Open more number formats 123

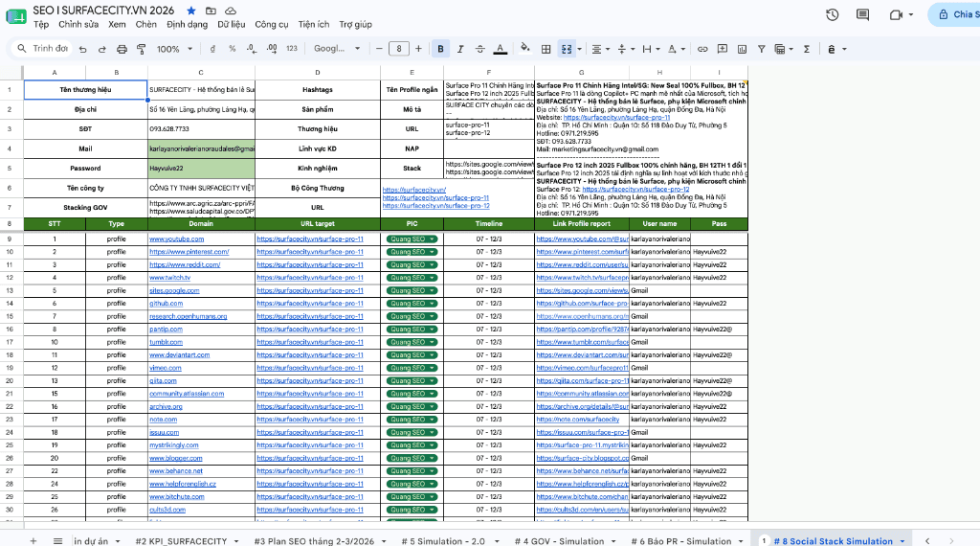(x=292, y=49)
